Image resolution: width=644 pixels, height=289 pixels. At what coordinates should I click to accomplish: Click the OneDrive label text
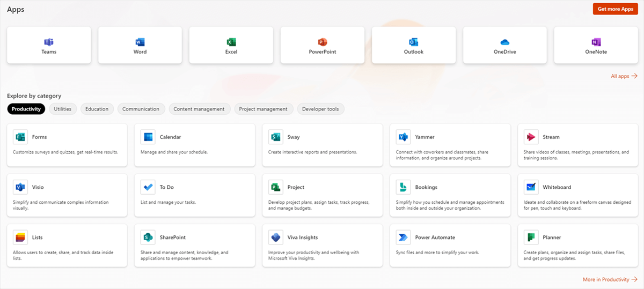[x=505, y=52]
